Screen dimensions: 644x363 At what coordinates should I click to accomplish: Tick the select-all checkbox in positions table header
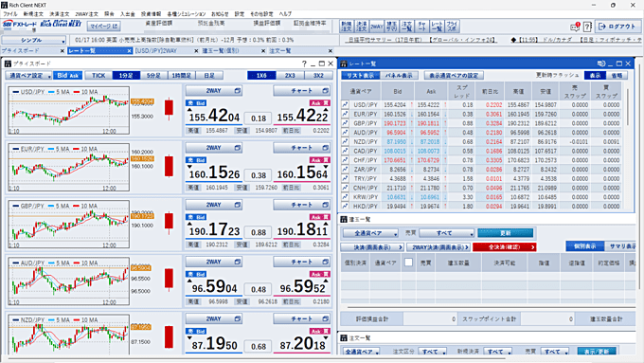pos(408,263)
